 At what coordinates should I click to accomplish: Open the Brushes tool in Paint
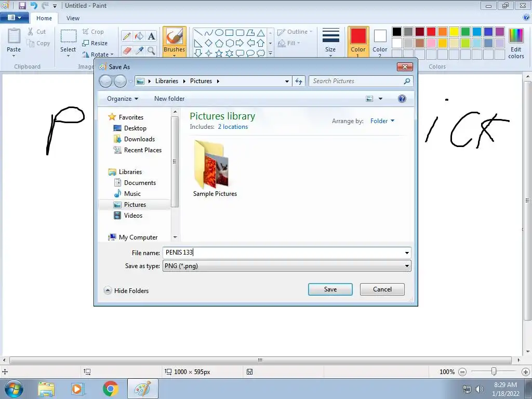point(175,42)
